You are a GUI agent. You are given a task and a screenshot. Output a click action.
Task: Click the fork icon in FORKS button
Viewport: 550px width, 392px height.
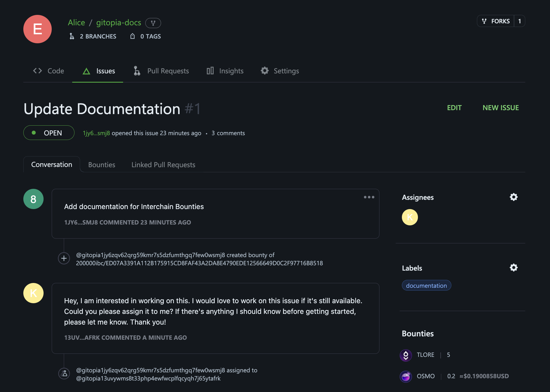coord(484,21)
